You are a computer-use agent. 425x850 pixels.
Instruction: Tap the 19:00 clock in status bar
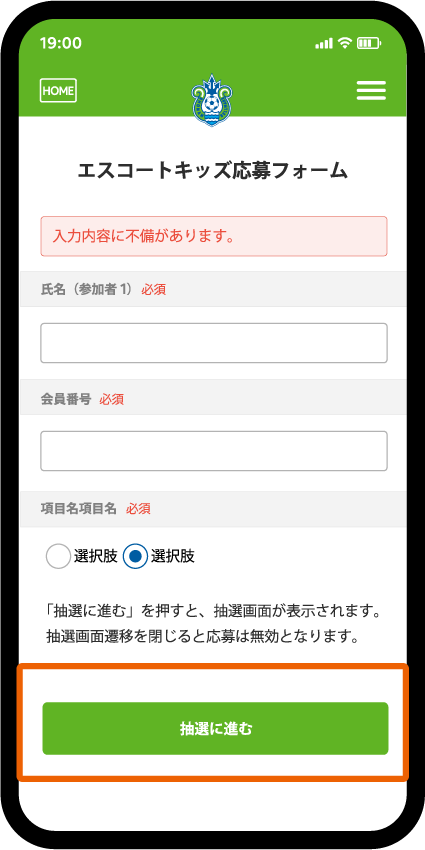click(61, 43)
